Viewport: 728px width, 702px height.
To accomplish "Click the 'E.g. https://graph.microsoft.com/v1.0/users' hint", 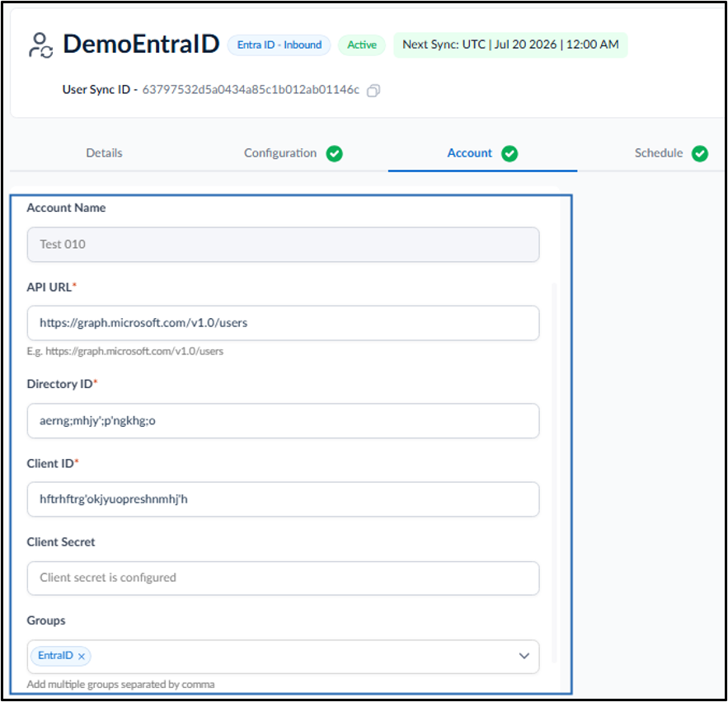I will coord(124,351).
